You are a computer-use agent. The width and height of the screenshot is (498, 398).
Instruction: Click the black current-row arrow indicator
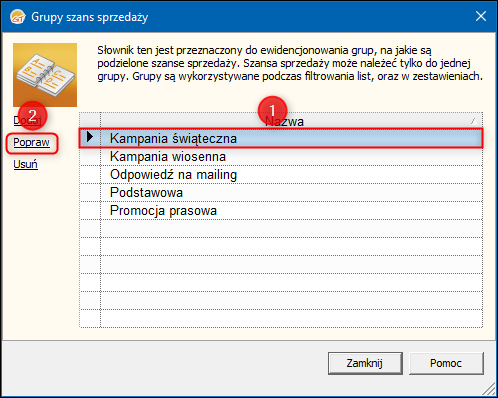(89, 137)
